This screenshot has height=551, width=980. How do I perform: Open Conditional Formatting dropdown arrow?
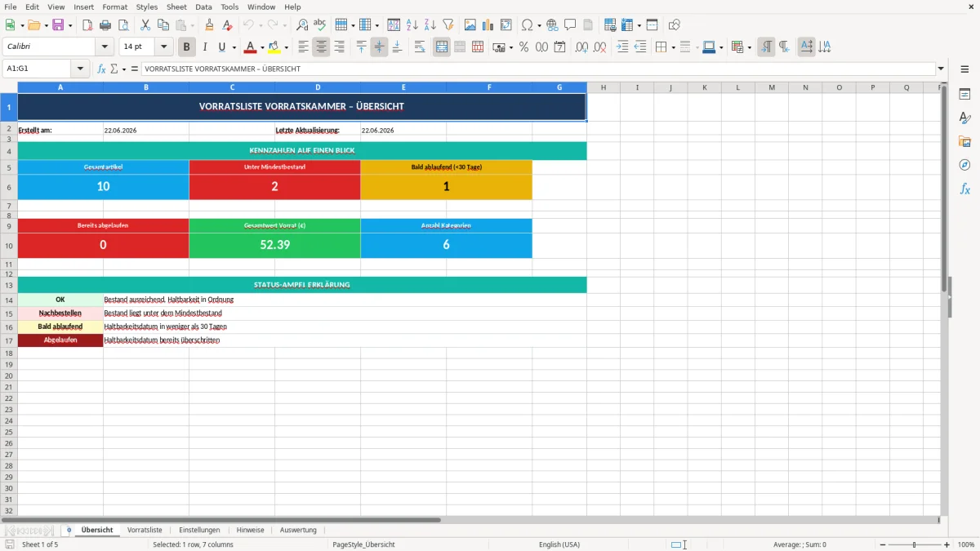click(x=749, y=47)
